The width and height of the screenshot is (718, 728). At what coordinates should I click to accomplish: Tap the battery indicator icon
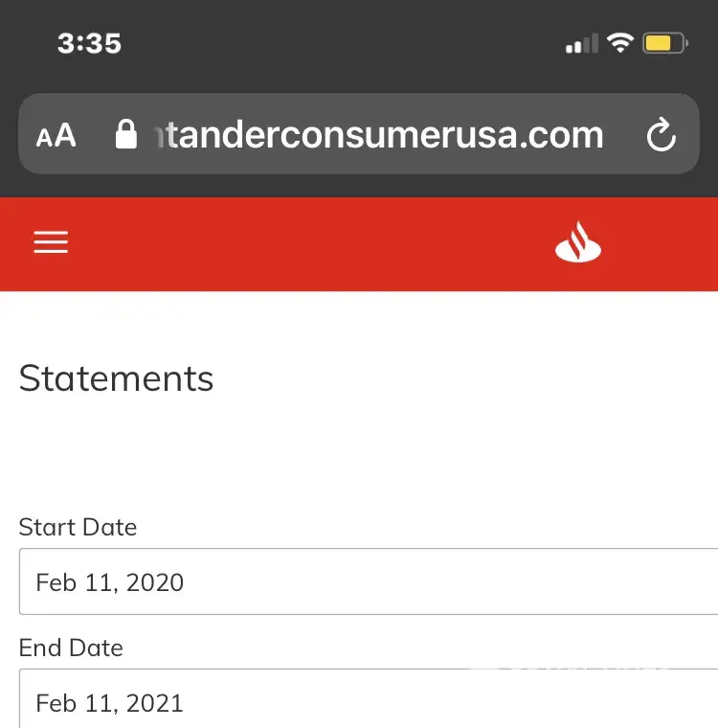pyautogui.click(x=664, y=43)
